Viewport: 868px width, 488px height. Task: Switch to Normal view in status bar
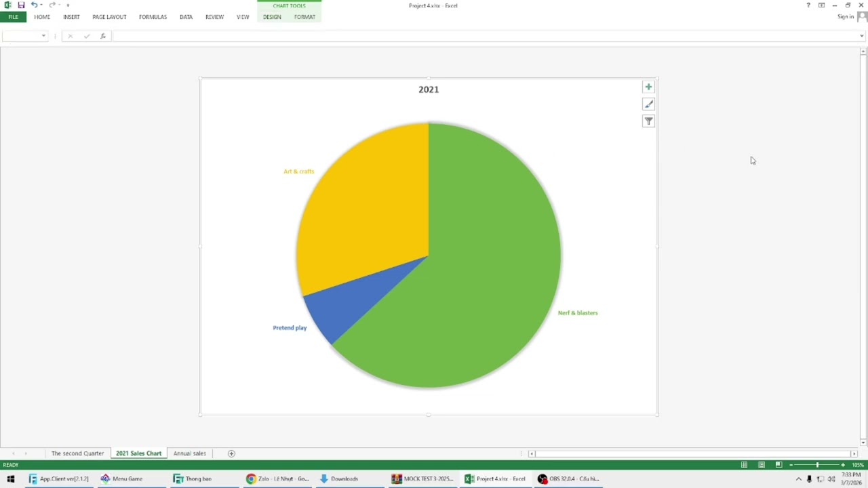click(744, 465)
